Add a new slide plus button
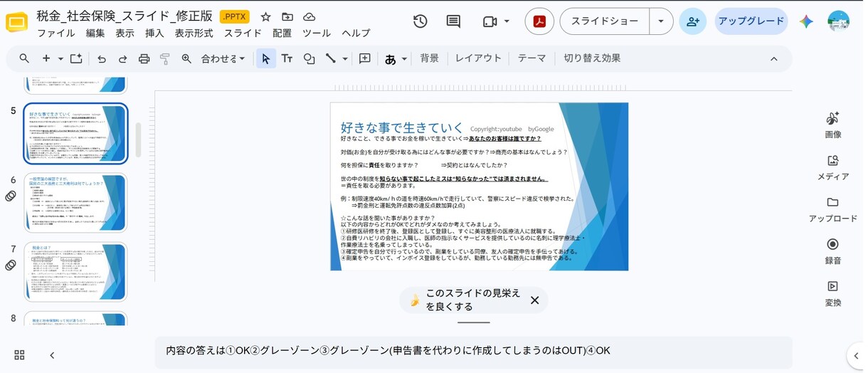This screenshot has height=373, width=868. (46, 58)
